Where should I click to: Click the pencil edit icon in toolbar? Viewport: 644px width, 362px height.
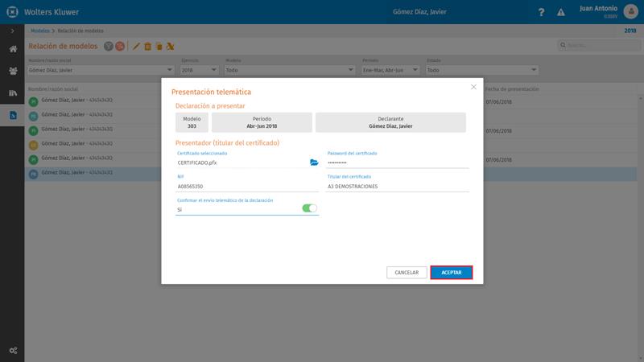(x=136, y=47)
